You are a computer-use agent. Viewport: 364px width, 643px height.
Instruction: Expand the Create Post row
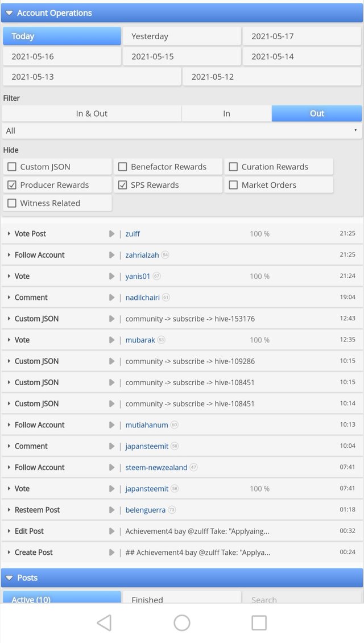tap(9, 553)
